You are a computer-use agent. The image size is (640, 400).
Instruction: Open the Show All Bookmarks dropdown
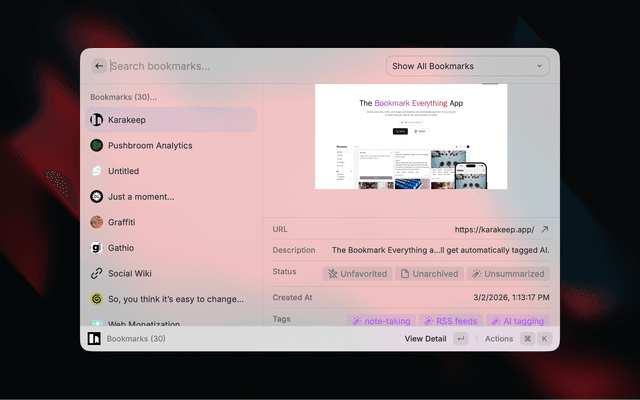tap(468, 66)
